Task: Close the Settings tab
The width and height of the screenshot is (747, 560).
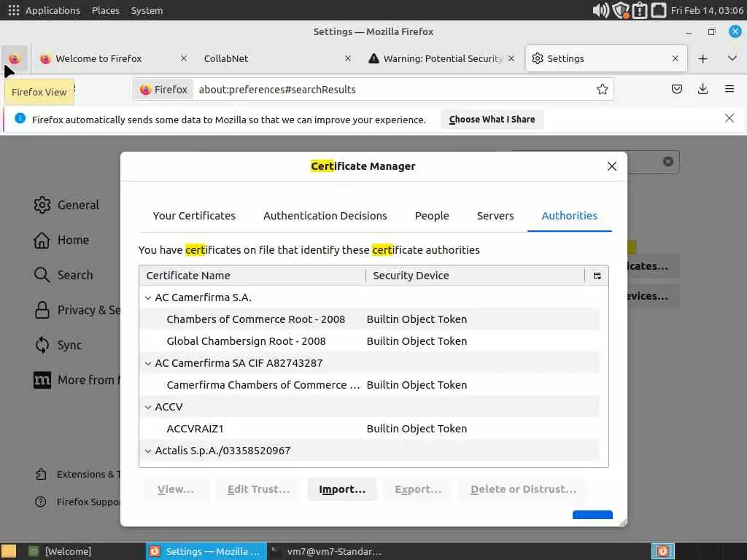Action: 675,58
